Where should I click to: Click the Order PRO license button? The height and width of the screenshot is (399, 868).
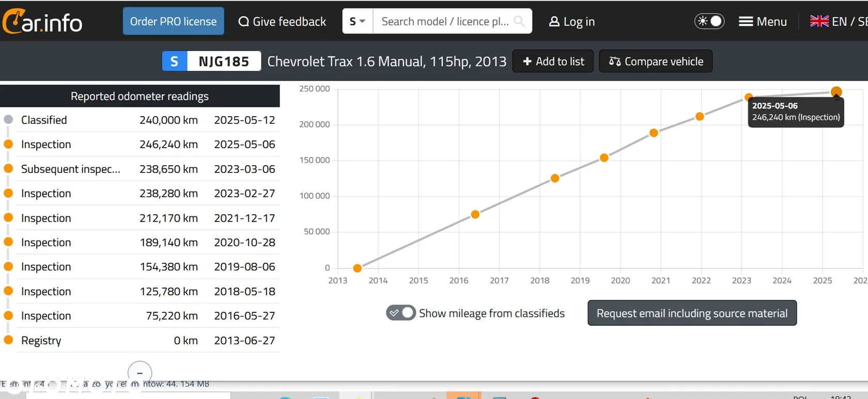click(x=173, y=21)
